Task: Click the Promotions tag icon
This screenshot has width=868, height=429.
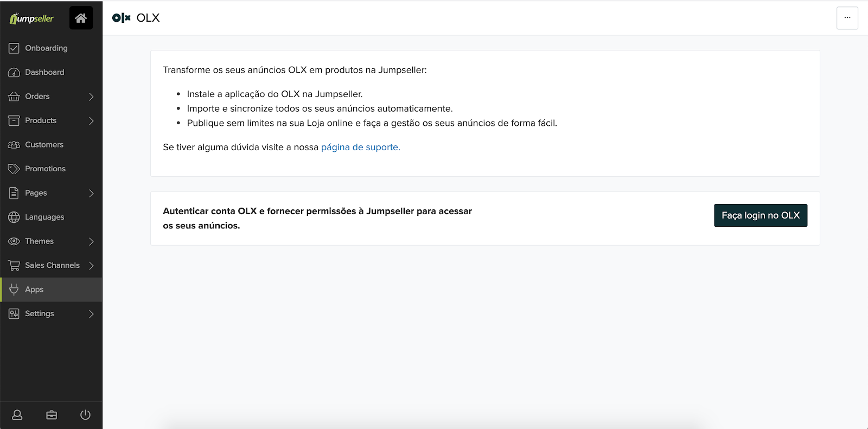Action: tap(14, 169)
